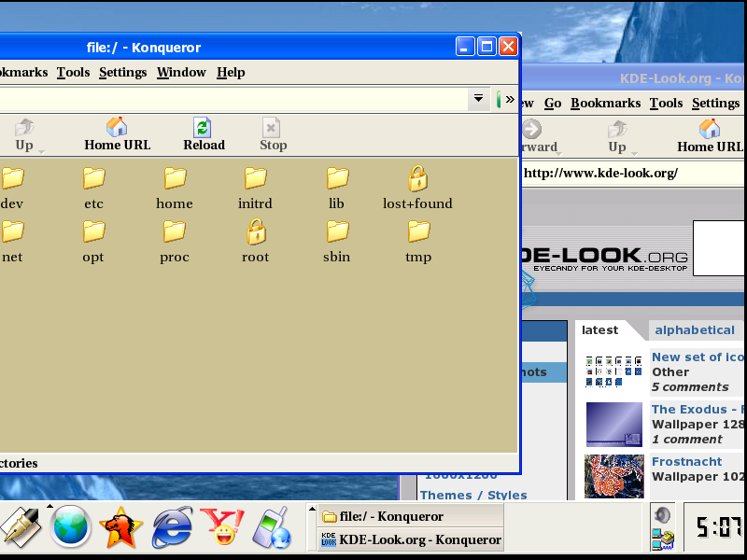Click the kde-look.org URL address field

click(x=633, y=173)
